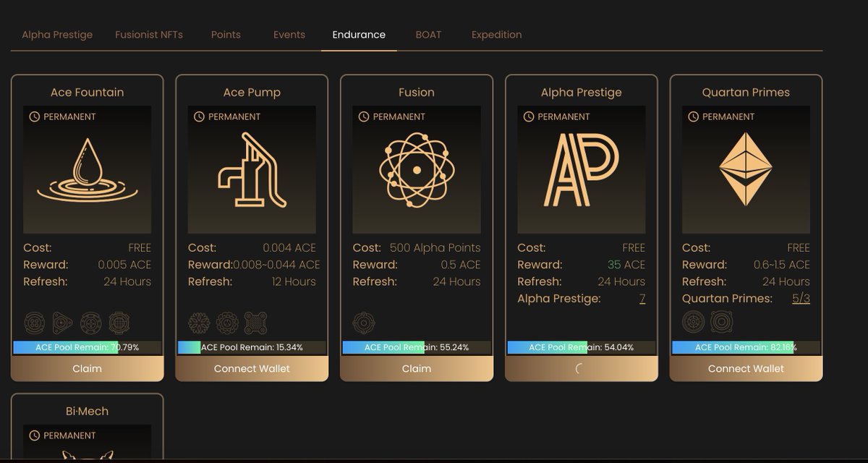
Task: Click the clock icon on Ace Fountain card
Action: 34,116
